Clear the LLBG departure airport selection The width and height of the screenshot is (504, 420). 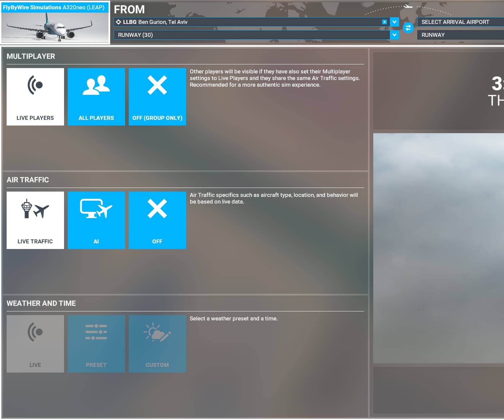click(x=384, y=22)
